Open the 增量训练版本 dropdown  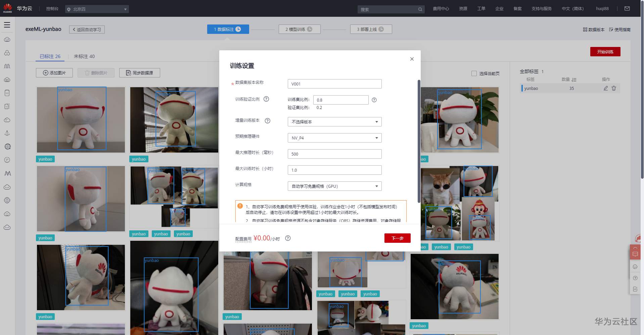(334, 122)
